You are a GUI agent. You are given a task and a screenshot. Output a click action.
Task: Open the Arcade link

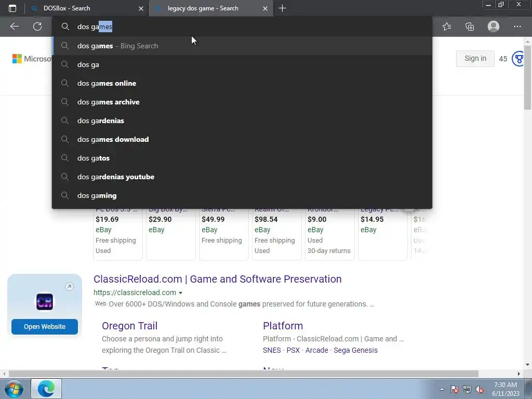point(316,350)
